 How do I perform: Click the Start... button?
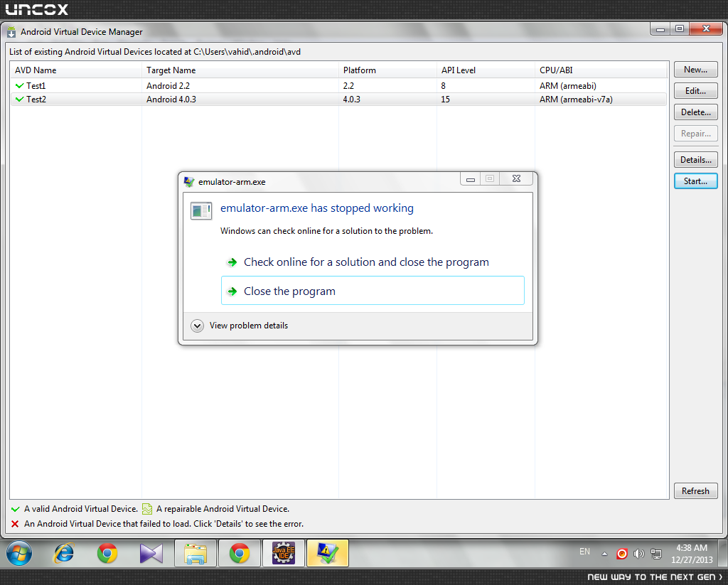click(695, 181)
